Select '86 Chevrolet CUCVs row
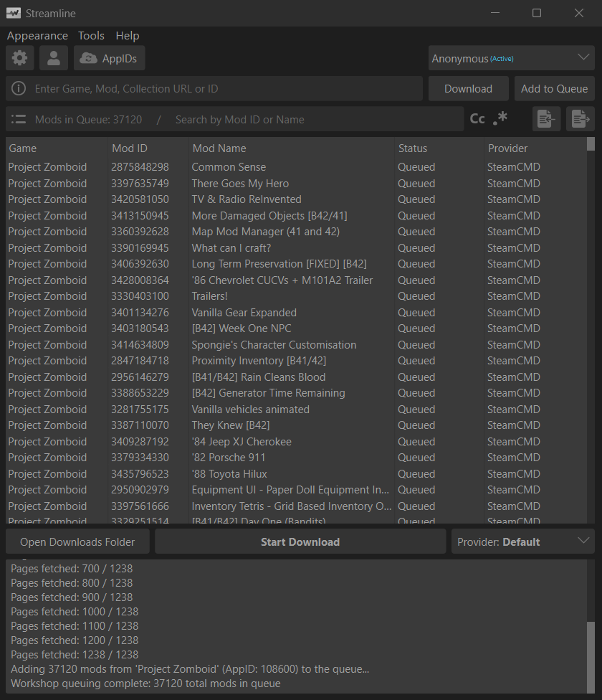602x700 pixels. (296, 280)
